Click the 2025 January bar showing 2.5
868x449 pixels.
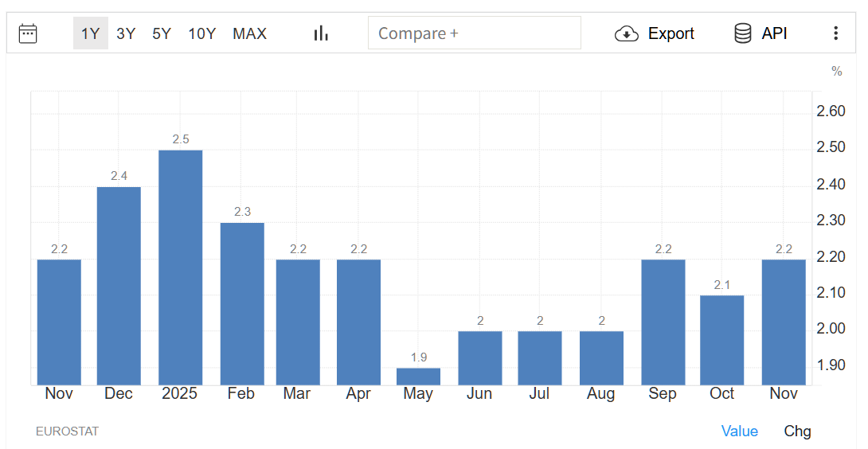(181, 267)
